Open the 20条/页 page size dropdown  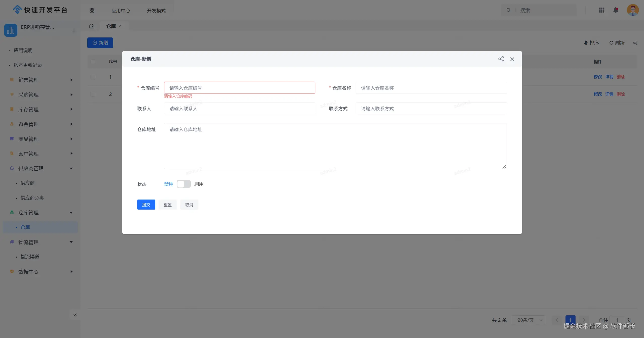(528, 320)
